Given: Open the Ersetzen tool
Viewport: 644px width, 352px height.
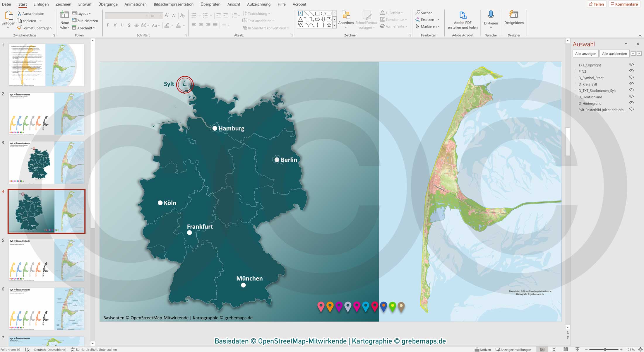Looking at the screenshot, I should [427, 20].
